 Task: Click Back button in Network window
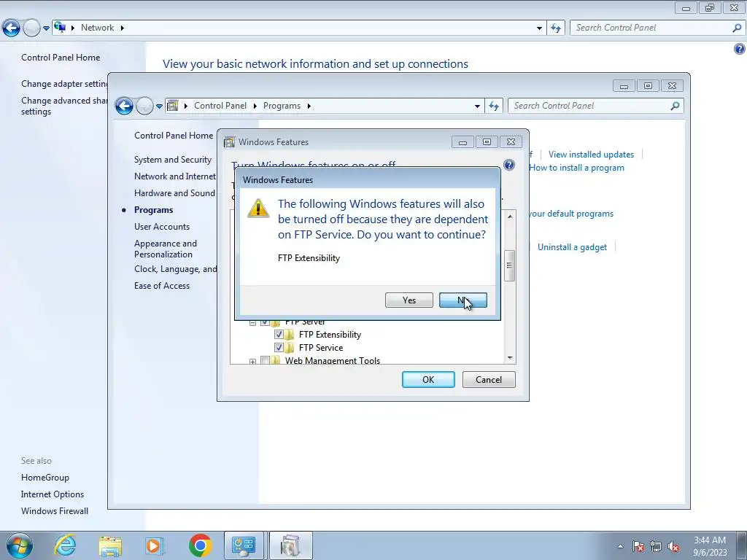[x=12, y=28]
